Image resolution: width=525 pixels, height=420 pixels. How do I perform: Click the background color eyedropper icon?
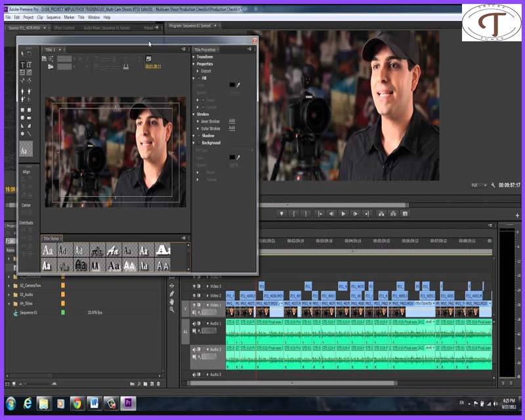238,157
